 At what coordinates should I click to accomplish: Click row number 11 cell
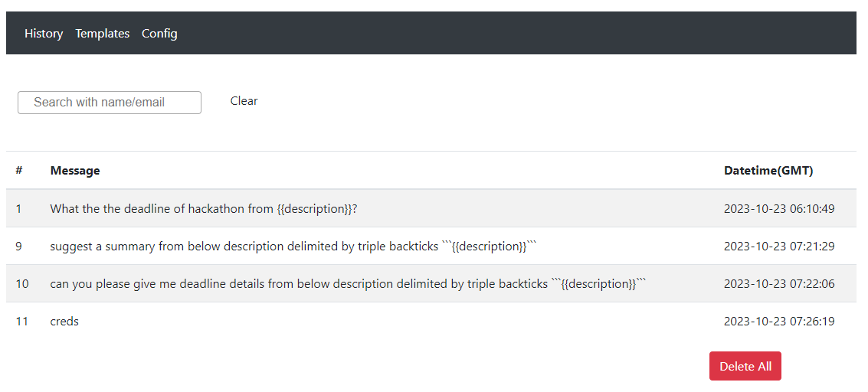click(x=21, y=322)
